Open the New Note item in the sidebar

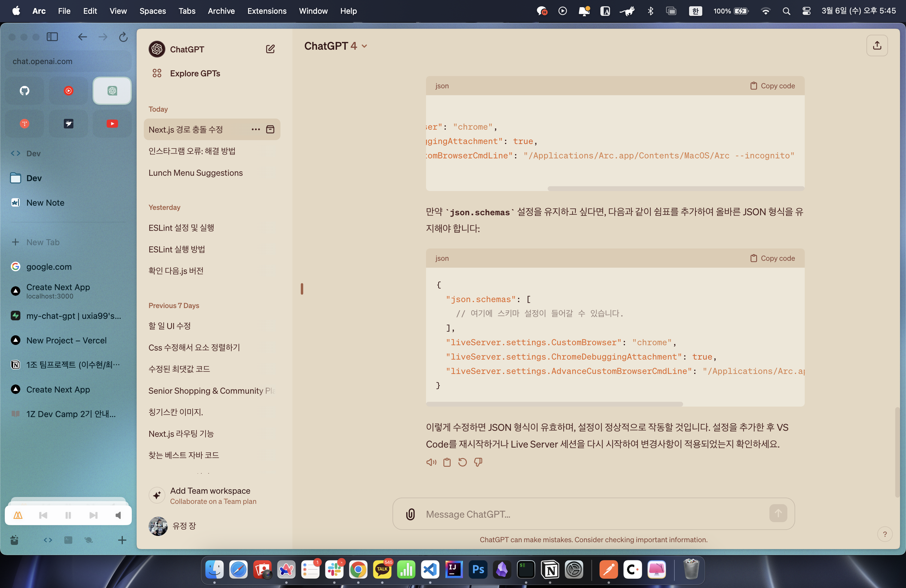(x=69, y=203)
